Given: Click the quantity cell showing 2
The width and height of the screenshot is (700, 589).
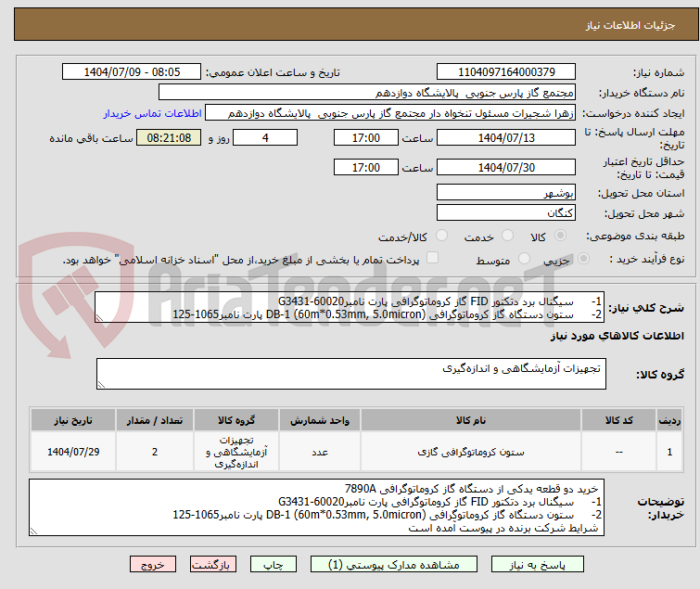Looking at the screenshot, I should [x=155, y=452].
